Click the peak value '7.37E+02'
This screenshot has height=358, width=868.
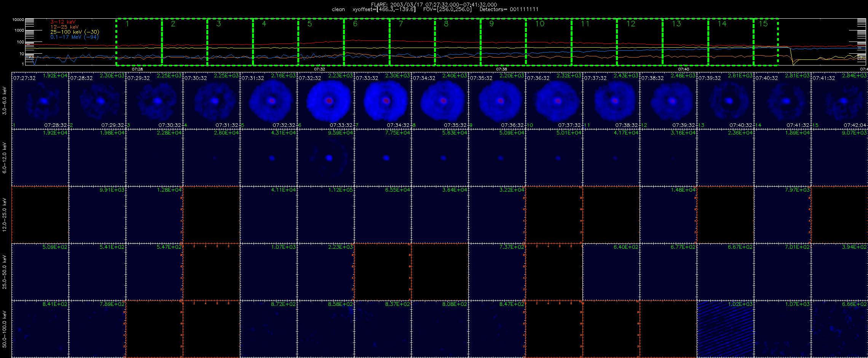tap(512, 247)
